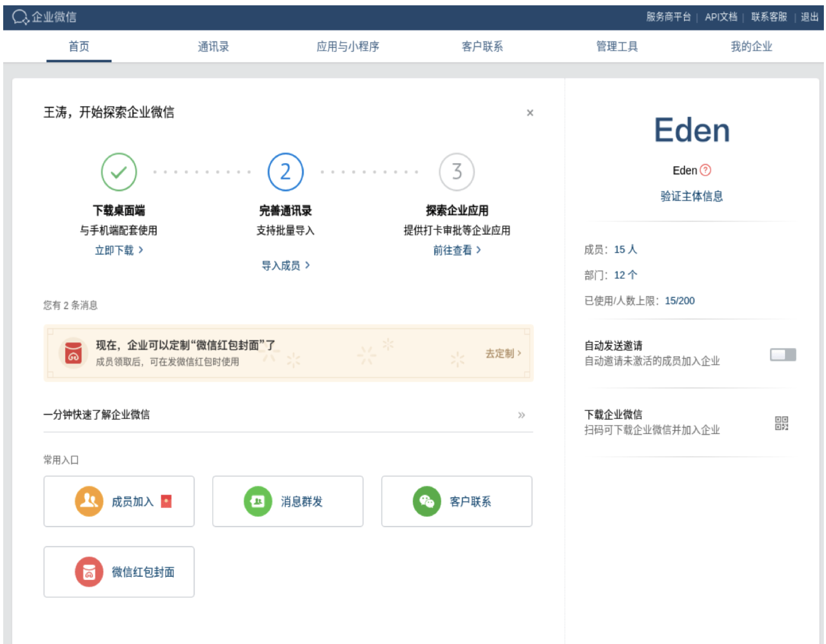Click the 探索企业应用 step title
The height and width of the screenshot is (644, 826).
[x=457, y=211]
